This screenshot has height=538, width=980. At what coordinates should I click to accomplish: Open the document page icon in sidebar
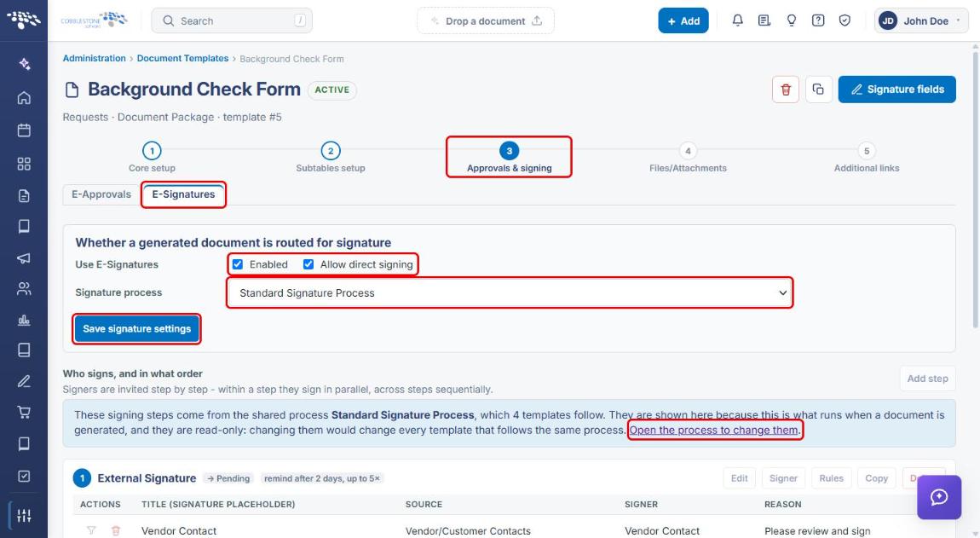point(24,196)
